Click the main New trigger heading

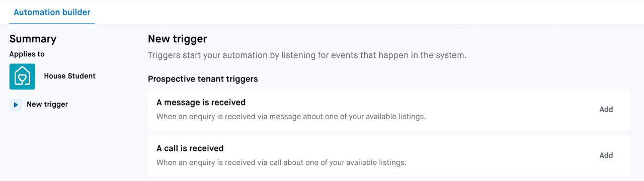178,39
